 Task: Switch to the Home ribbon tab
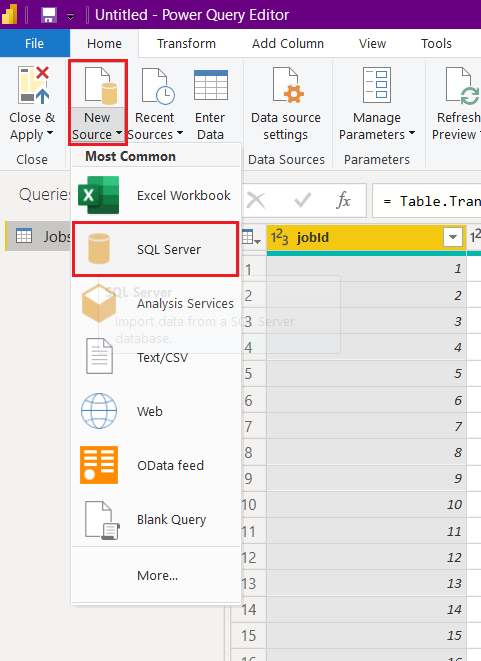[x=104, y=43]
